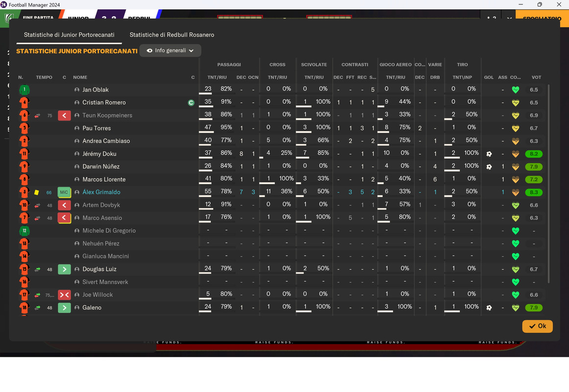Use the player list vertical scrollbar

[548, 184]
